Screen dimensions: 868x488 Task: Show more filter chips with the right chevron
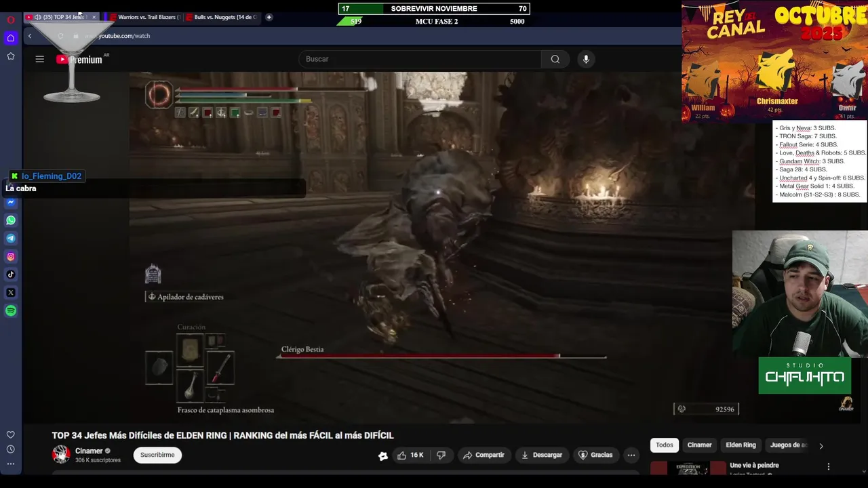(x=821, y=446)
